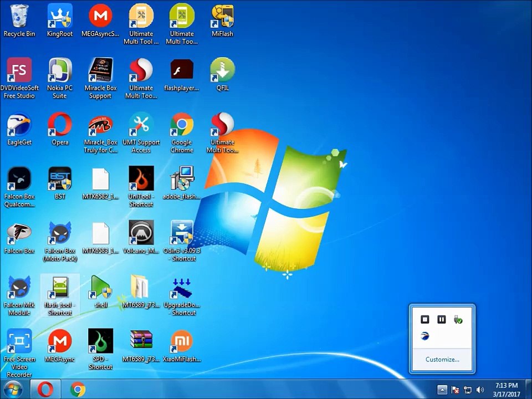The image size is (532, 399).
Task: Open Free Screen Video Recorder shortcut
Action: click(x=19, y=353)
